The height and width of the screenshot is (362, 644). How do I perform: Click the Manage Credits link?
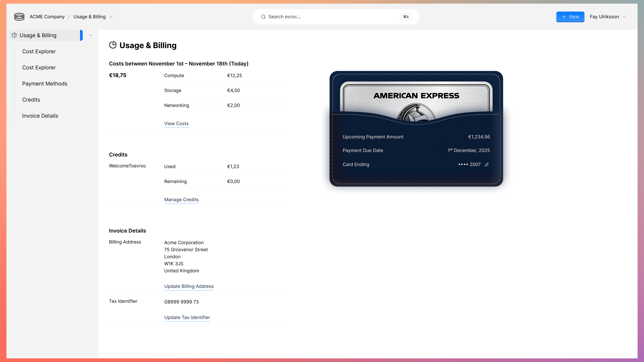[181, 200]
